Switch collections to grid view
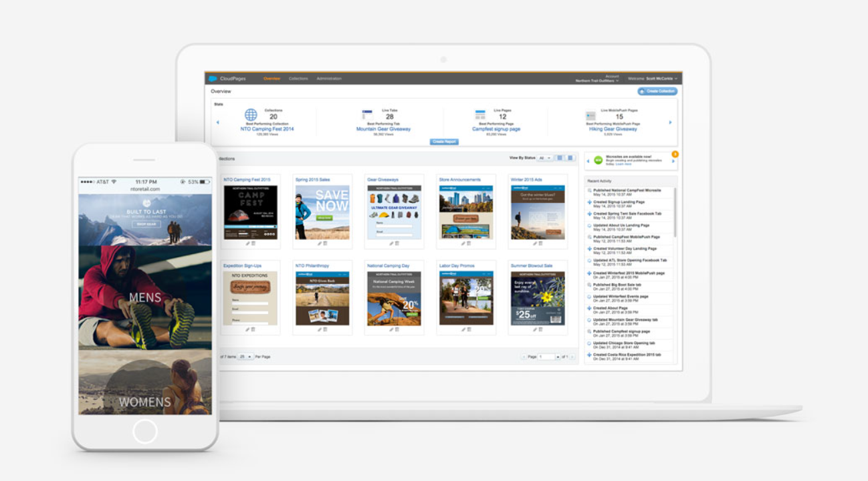This screenshot has width=868, height=481. [560, 158]
